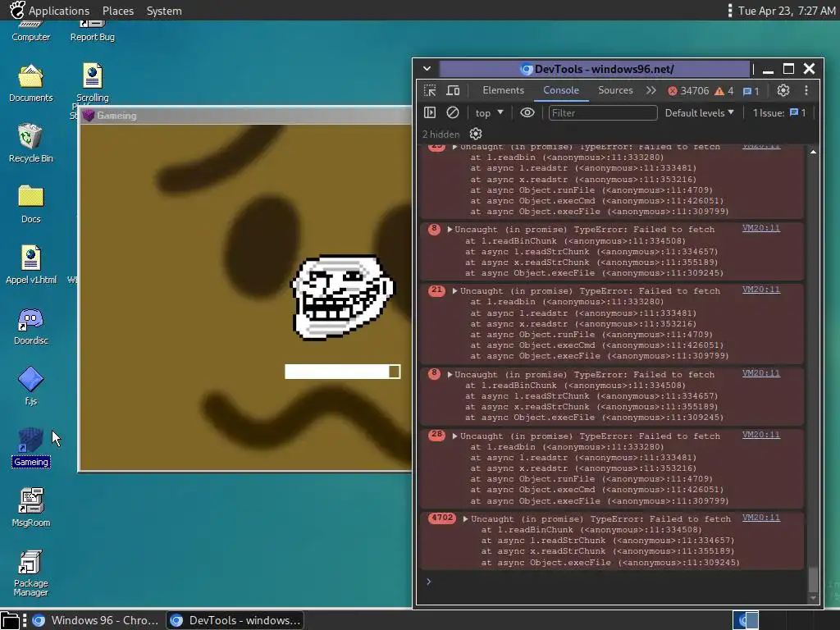Click the issues badge next to warnings

751,91
